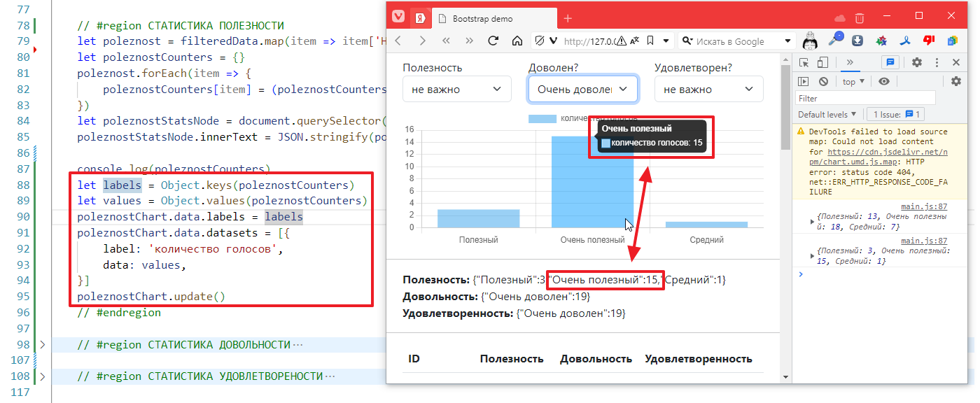Open the Полезность dropdown select
This screenshot has height=403, width=980.
[x=456, y=90]
